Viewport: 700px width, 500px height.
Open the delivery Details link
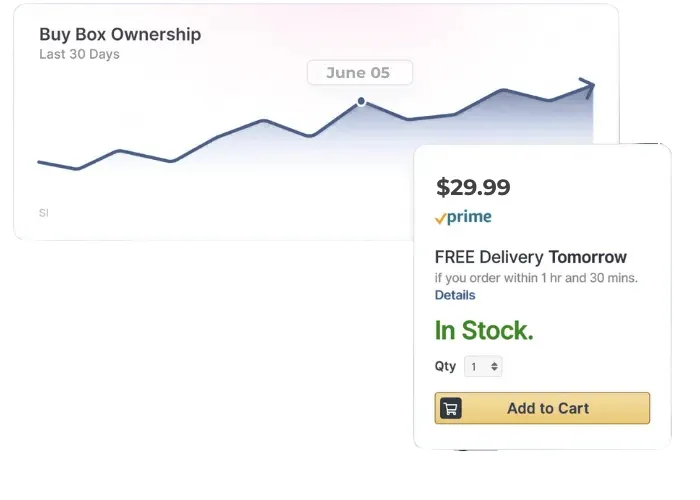click(455, 295)
